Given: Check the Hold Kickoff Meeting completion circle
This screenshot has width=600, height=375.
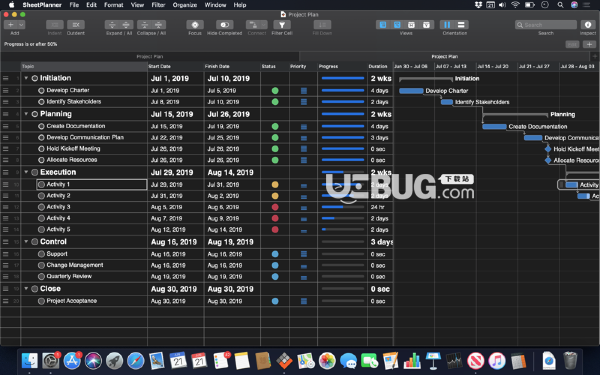Looking at the screenshot, I should tap(41, 149).
